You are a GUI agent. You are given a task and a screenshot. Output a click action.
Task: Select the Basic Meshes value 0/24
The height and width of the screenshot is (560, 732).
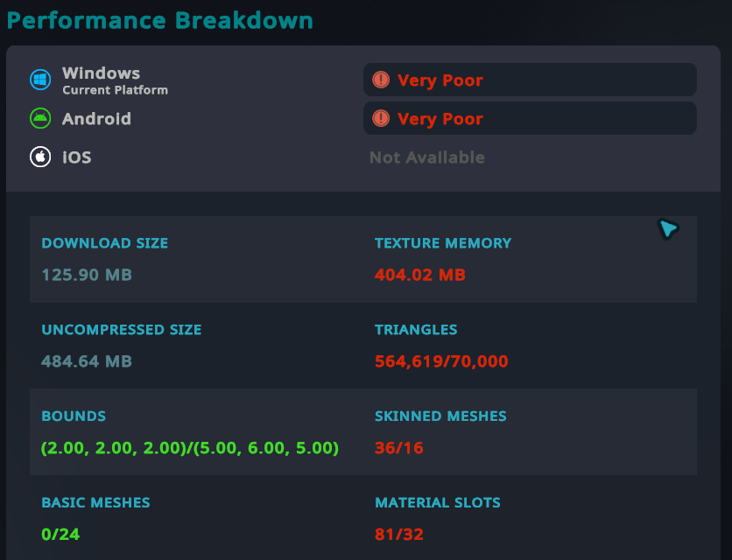point(60,534)
